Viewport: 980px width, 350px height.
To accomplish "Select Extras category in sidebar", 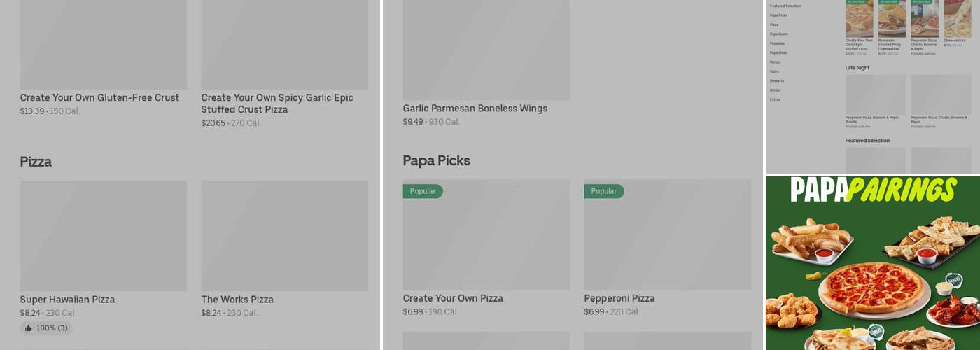I will pos(775,99).
